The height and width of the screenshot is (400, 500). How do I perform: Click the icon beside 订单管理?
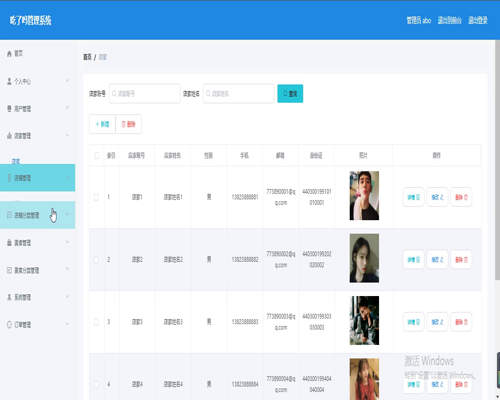coord(9,324)
